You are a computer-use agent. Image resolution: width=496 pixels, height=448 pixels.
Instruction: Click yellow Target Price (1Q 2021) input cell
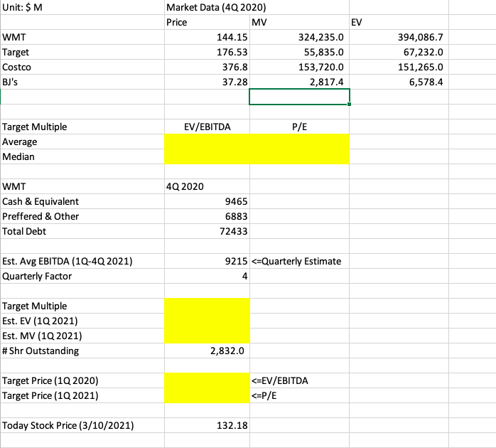coord(207,395)
